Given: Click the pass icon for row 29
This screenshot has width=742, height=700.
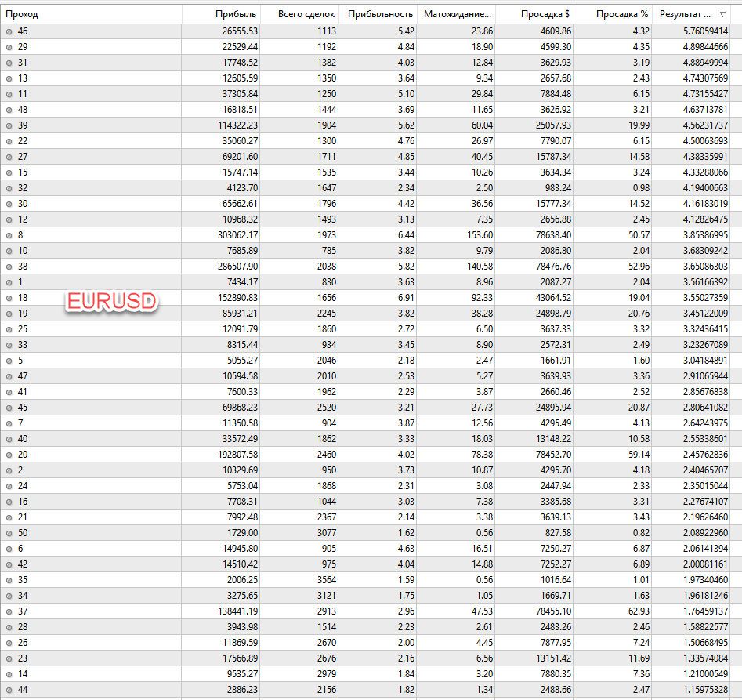Looking at the screenshot, I should tap(9, 47).
